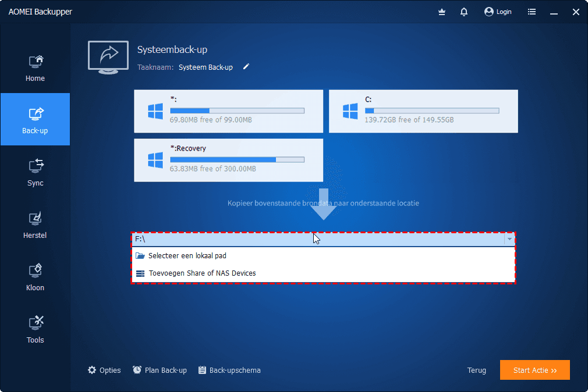Select the *:Recovery partition card
Viewport: 588px width, 392px height.
coord(228,161)
